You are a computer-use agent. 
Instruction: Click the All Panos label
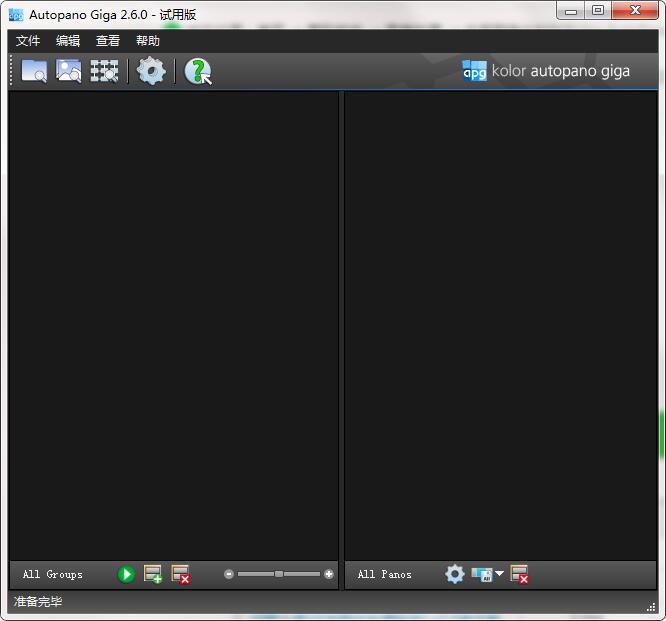[384, 574]
